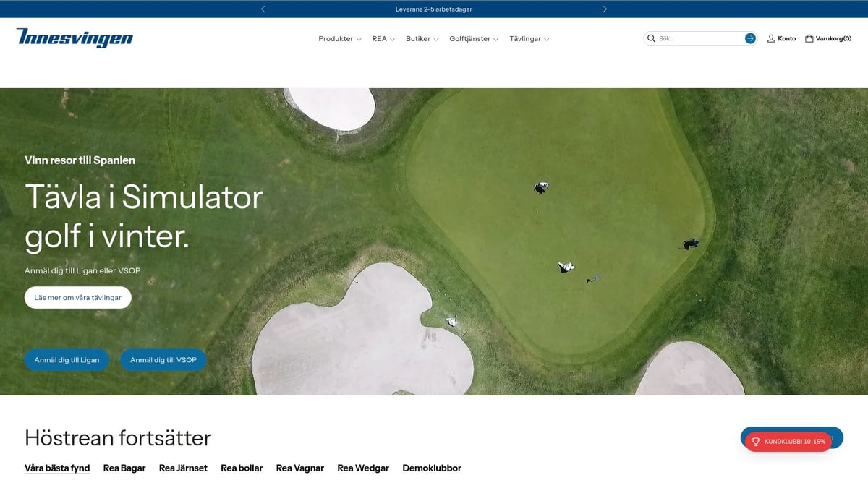This screenshot has width=868, height=488.
Task: Show next announcement with right arrow
Action: click(x=605, y=9)
